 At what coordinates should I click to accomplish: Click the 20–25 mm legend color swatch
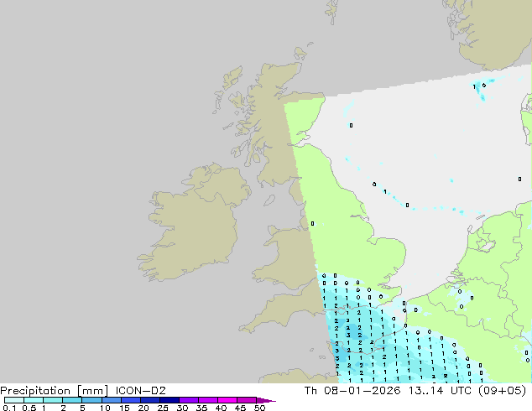[x=150, y=400]
